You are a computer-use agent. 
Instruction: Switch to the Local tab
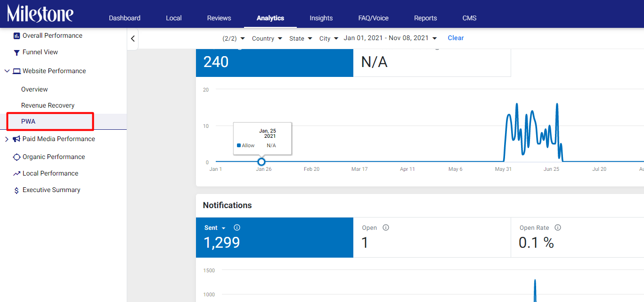tap(174, 18)
